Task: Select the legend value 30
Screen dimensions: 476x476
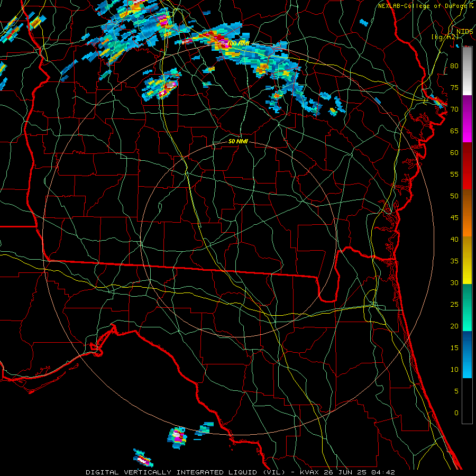Action: pos(454,282)
